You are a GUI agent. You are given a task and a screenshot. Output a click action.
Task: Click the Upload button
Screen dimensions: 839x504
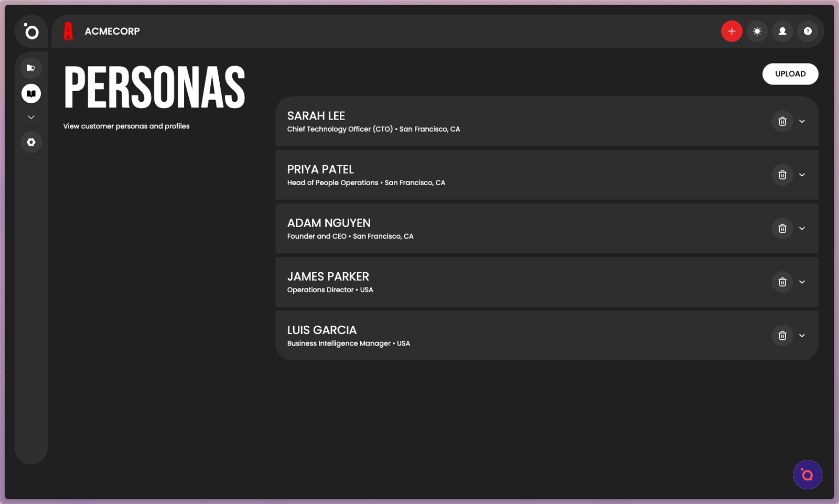point(790,74)
